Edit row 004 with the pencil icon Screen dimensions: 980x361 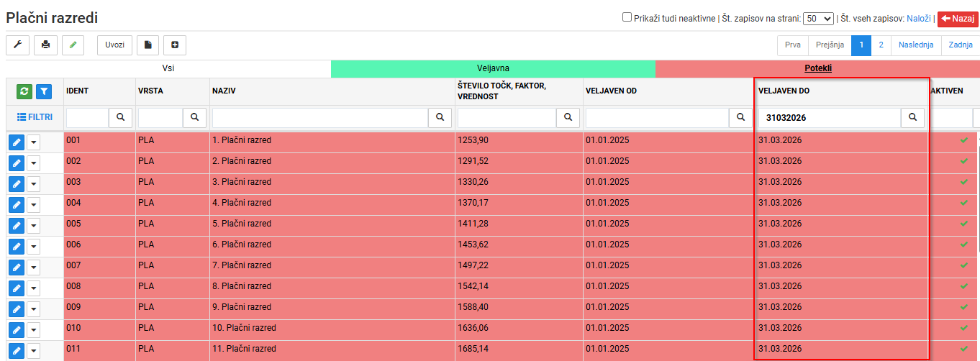click(x=17, y=204)
